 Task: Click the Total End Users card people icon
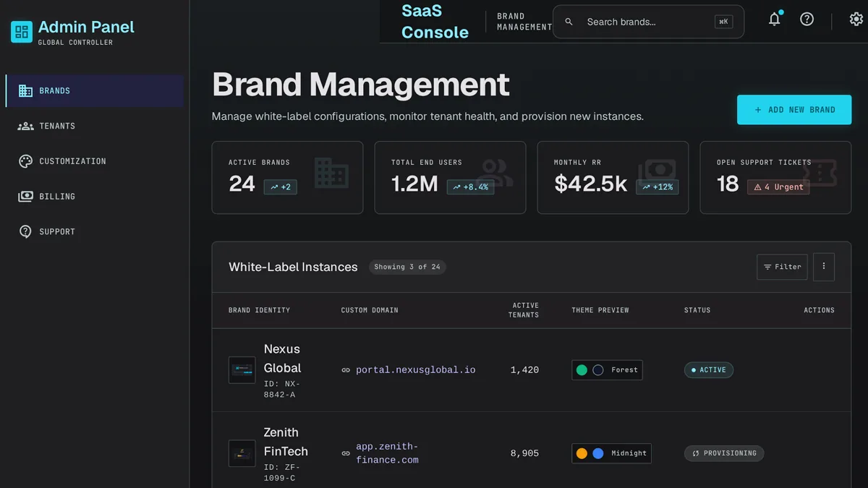click(x=495, y=173)
